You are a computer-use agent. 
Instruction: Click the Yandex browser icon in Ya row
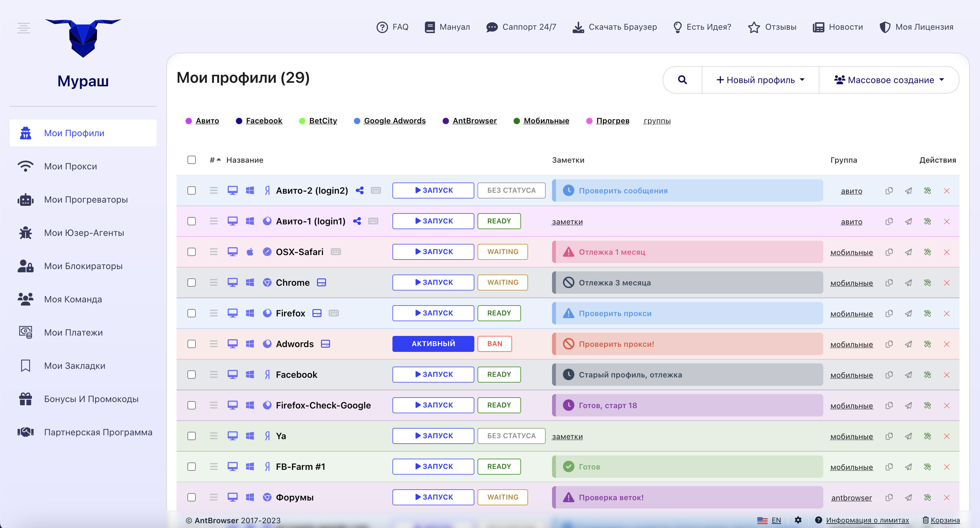(x=267, y=436)
